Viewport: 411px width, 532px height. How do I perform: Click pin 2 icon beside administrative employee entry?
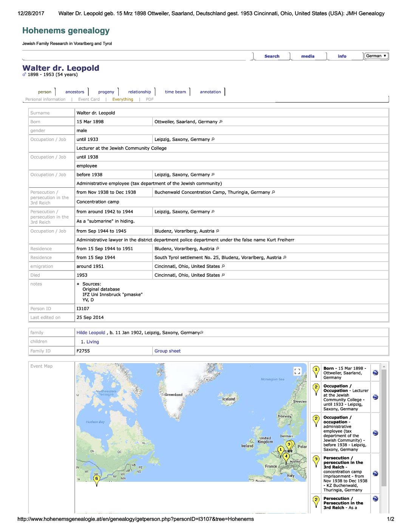coord(316,421)
